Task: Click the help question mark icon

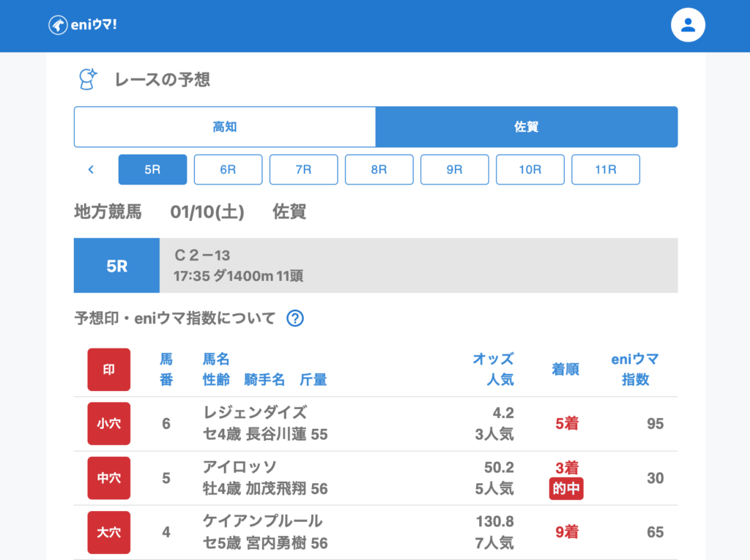Action: coord(295,318)
